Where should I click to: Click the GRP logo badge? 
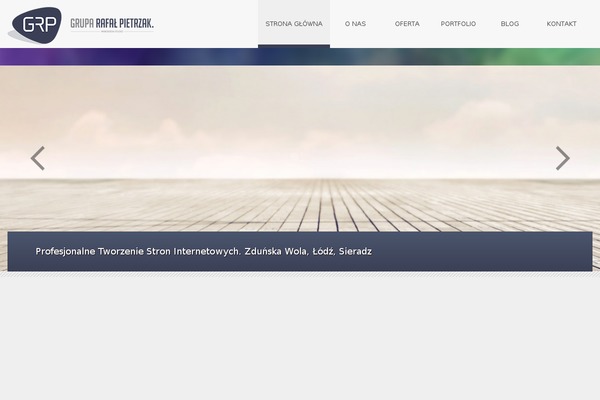[35, 25]
